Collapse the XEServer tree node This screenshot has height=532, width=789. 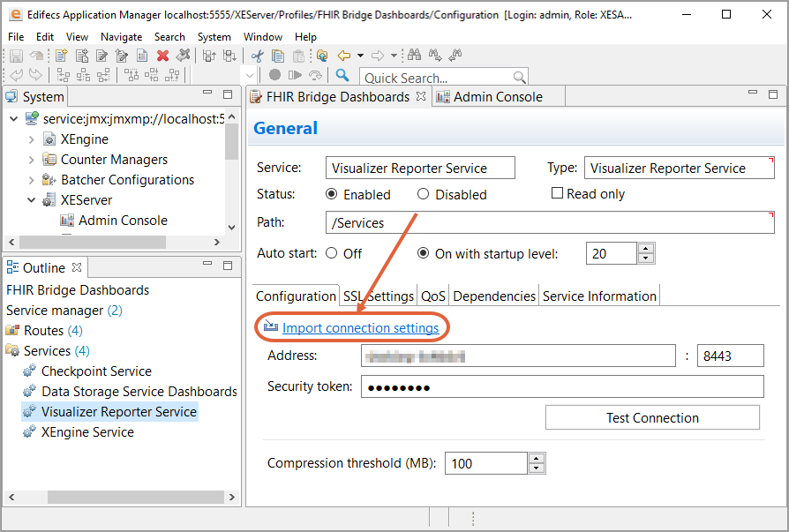31,200
